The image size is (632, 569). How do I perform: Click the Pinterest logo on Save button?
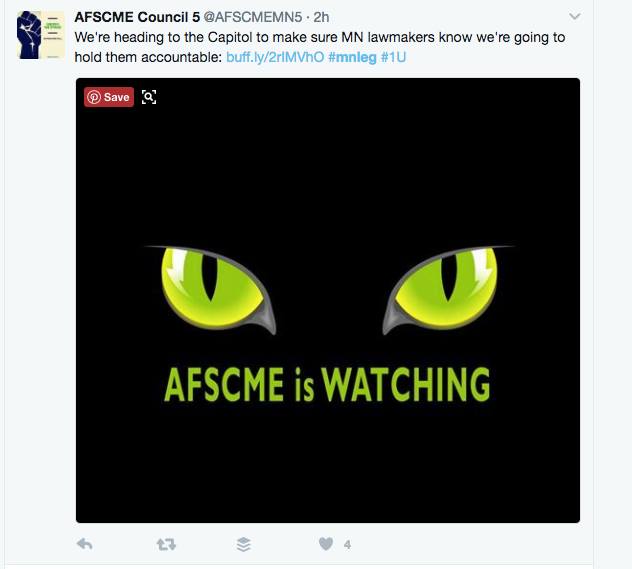coord(94,97)
